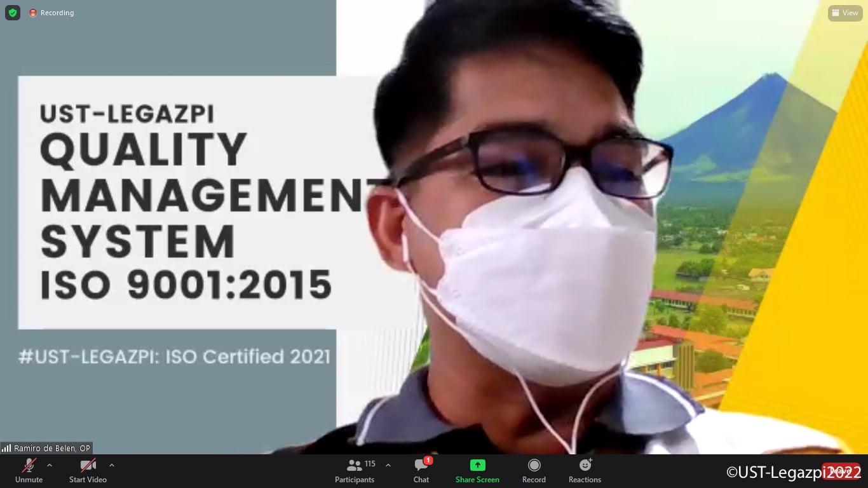Expand video options arrow beside Start Video
868x488 pixels.
pyautogui.click(x=112, y=465)
